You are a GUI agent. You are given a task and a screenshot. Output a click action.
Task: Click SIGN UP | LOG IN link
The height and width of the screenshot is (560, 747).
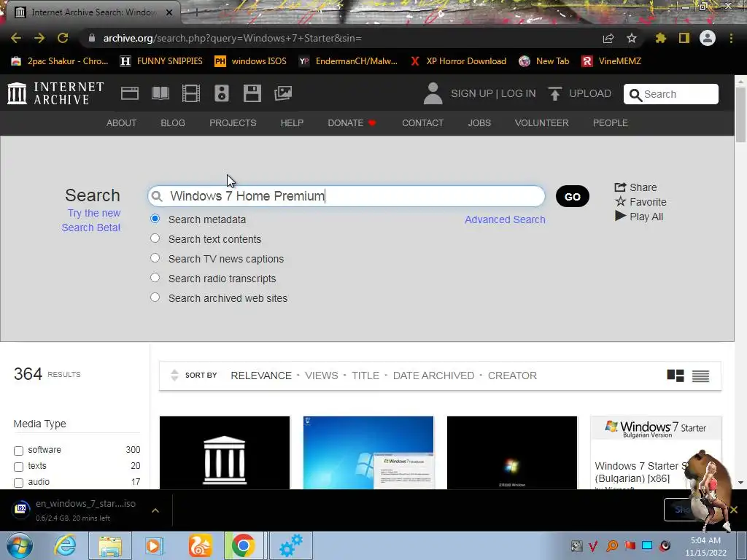pyautogui.click(x=493, y=93)
